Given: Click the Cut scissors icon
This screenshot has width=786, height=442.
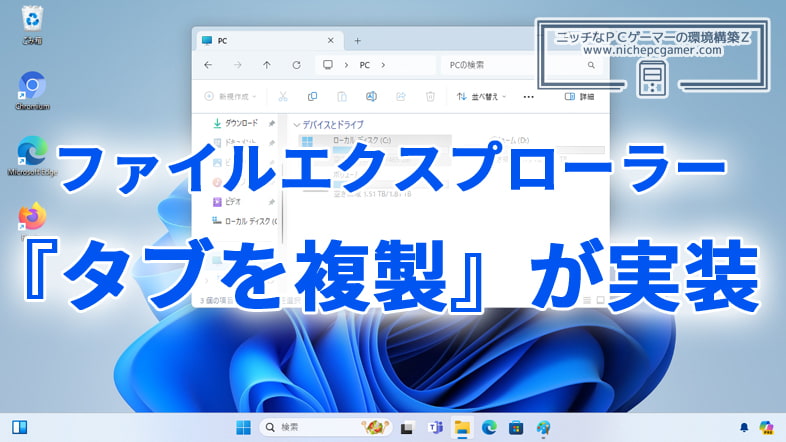Looking at the screenshot, I should point(283,97).
